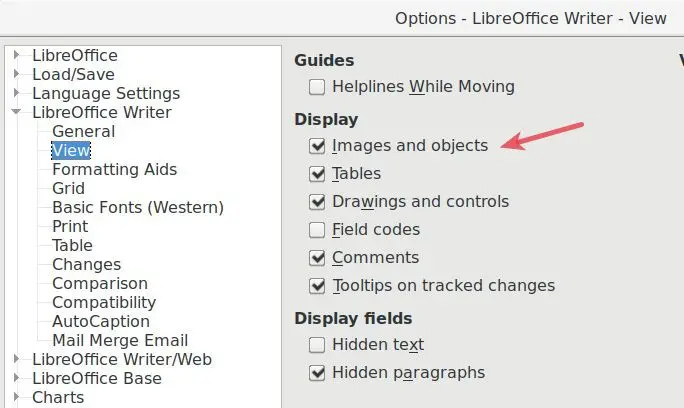Enable Field codes checkbox
Viewport: 684px width, 408px height.
pyautogui.click(x=318, y=230)
